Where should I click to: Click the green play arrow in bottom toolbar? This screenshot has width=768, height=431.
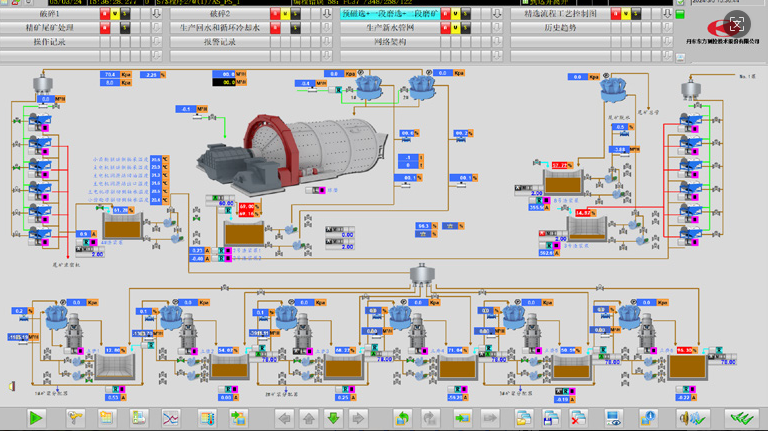(x=36, y=416)
